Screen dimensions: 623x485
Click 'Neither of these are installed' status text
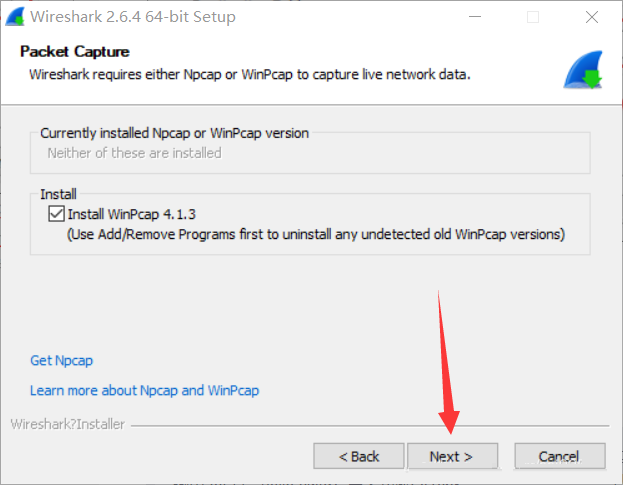coord(134,153)
